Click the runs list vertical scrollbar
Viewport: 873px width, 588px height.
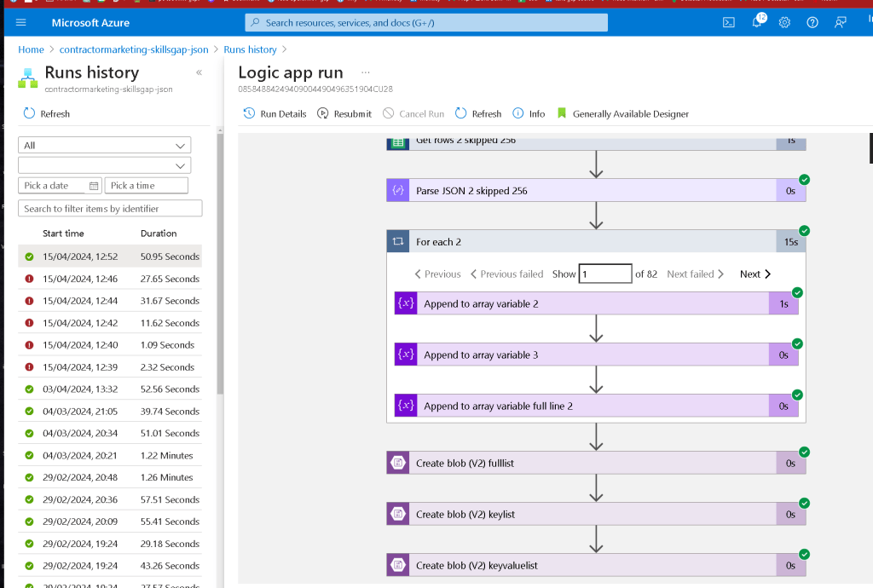(220, 262)
